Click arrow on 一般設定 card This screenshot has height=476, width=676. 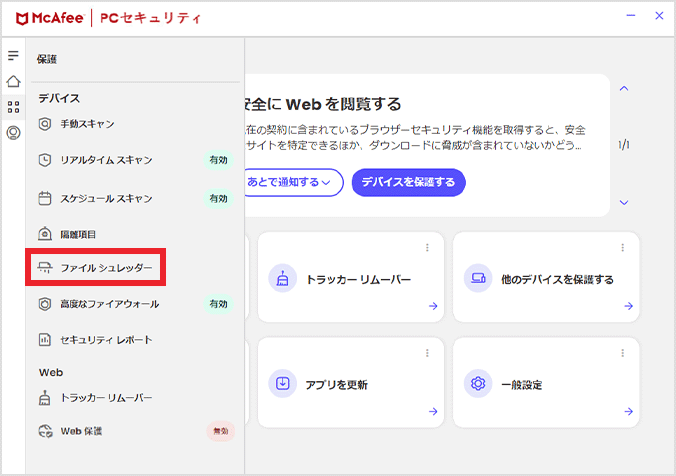pos(629,412)
